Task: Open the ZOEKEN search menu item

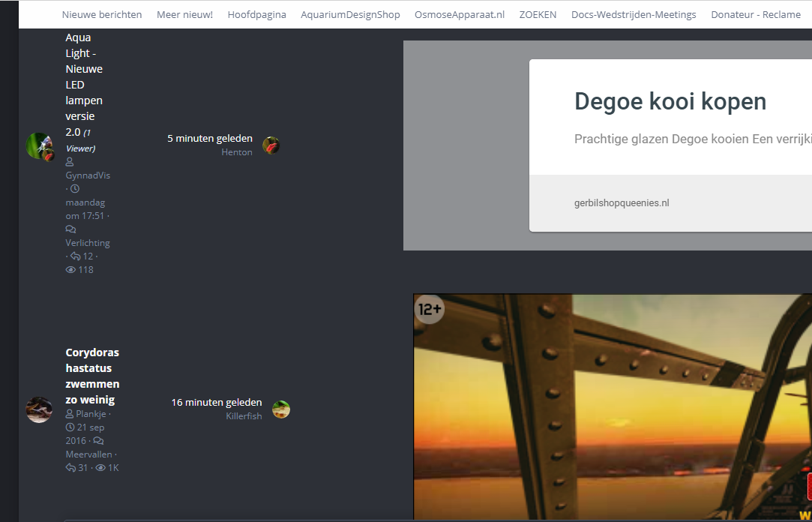Action: click(538, 14)
